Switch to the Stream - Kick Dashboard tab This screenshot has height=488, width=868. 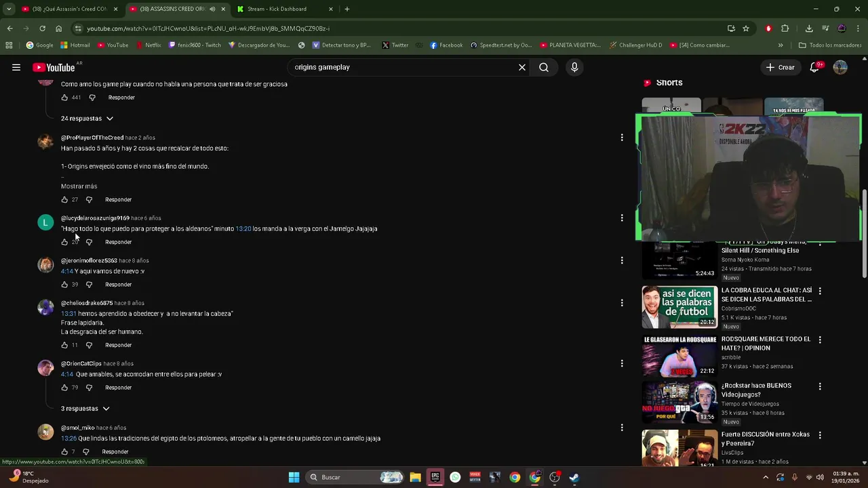pyautogui.click(x=284, y=9)
